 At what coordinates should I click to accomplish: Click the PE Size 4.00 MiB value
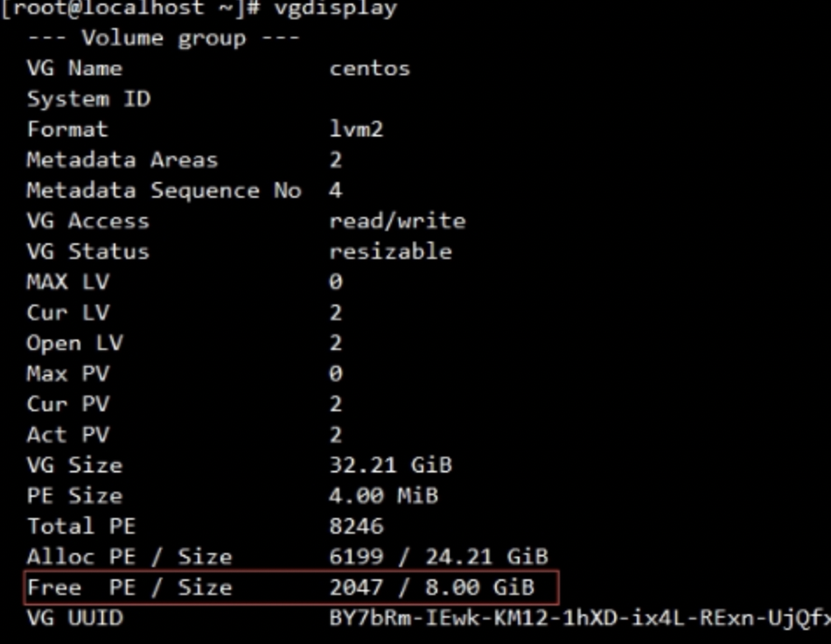pos(384,496)
